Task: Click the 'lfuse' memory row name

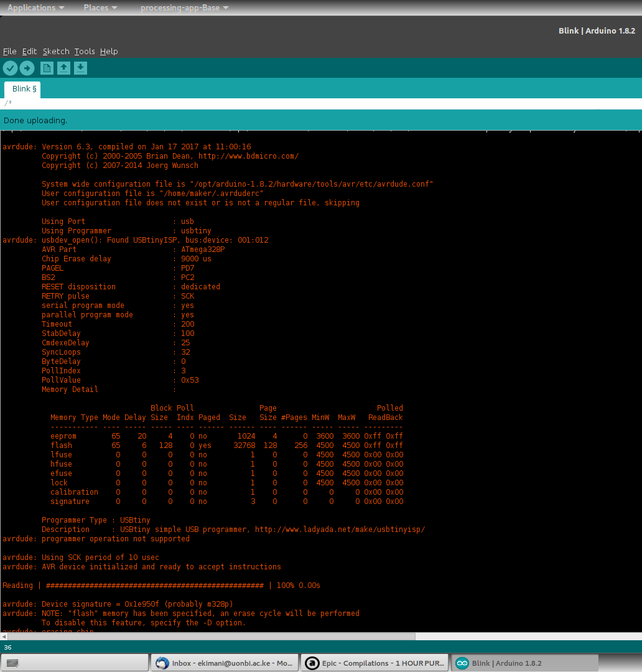Action: (x=62, y=455)
